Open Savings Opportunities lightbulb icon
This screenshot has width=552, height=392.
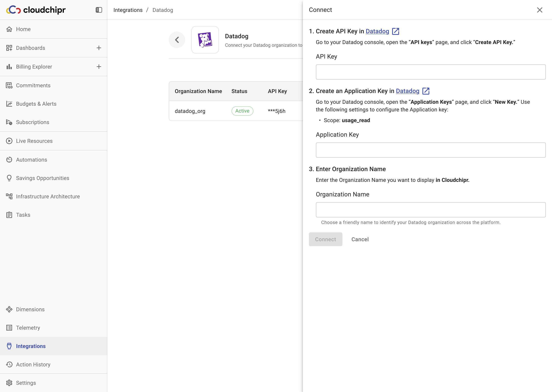point(9,178)
